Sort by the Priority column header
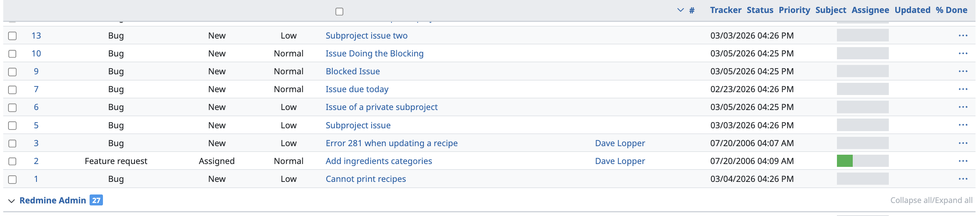 pyautogui.click(x=794, y=10)
